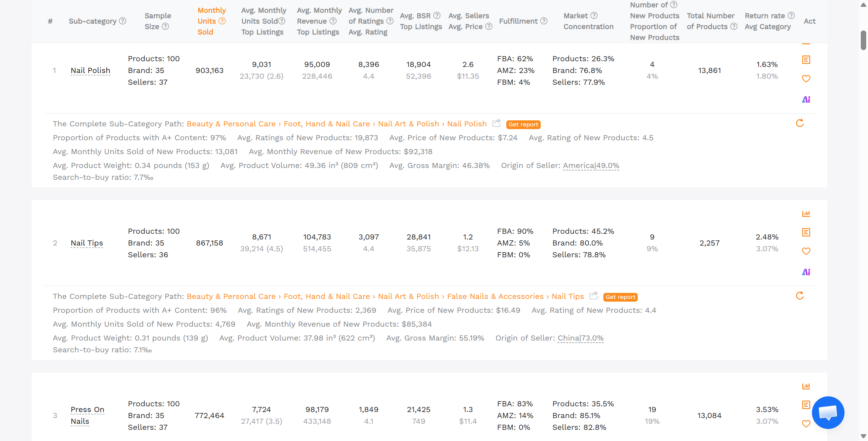Viewport: 868px width, 441px height.
Task: Expand the America seller origin breakdown
Action: (x=591, y=166)
